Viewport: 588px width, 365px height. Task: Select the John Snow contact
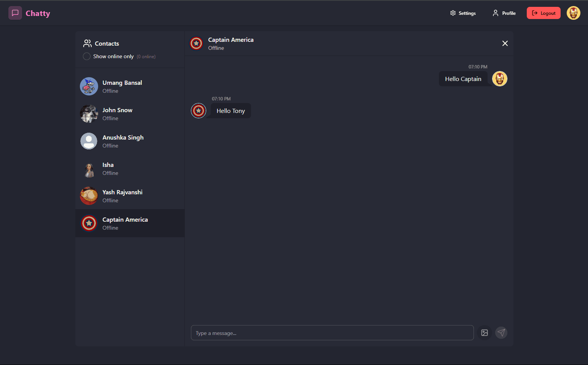click(x=130, y=114)
